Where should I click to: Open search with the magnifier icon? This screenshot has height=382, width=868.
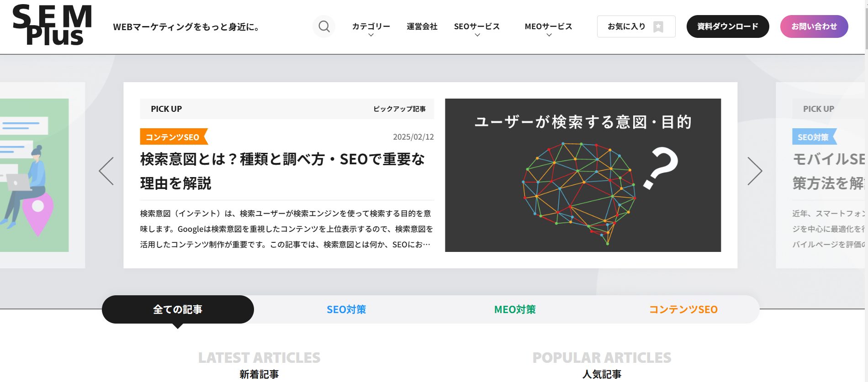(324, 26)
